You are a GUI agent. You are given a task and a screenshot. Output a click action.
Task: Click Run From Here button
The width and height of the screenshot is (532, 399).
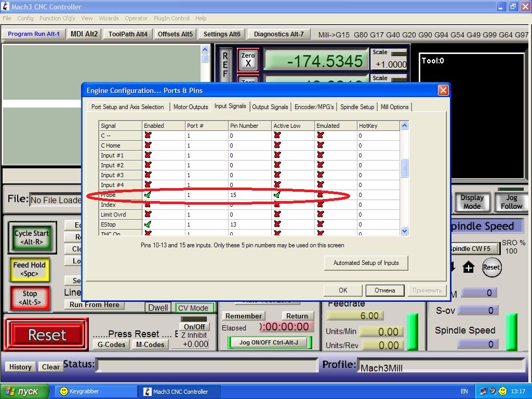pos(95,304)
